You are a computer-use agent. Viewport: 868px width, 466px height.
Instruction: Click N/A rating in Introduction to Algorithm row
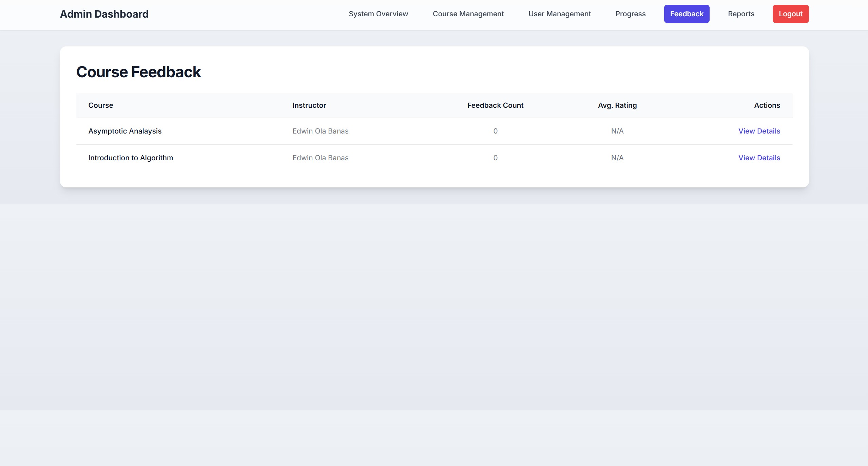pos(617,158)
